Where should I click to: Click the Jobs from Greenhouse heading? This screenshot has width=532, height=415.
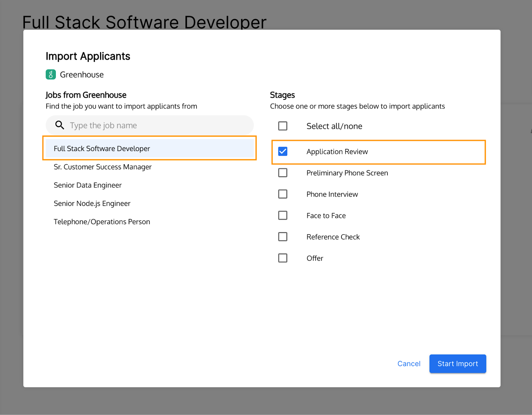[86, 95]
